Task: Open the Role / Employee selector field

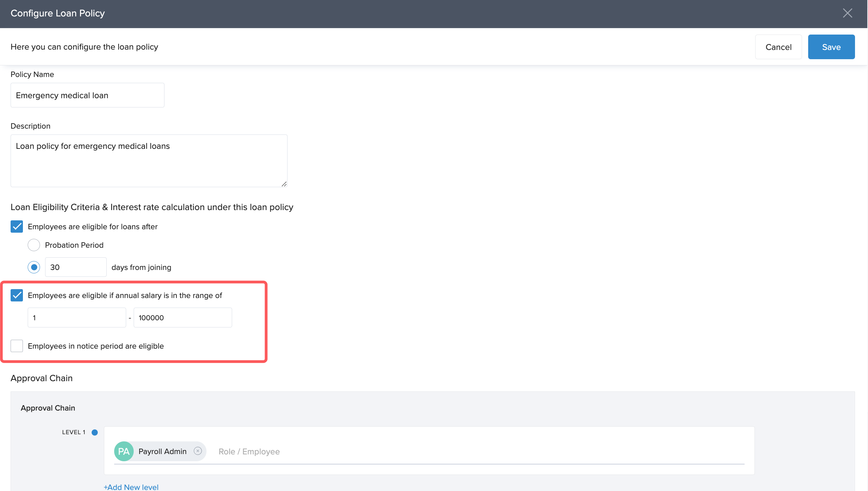Action: click(479, 452)
